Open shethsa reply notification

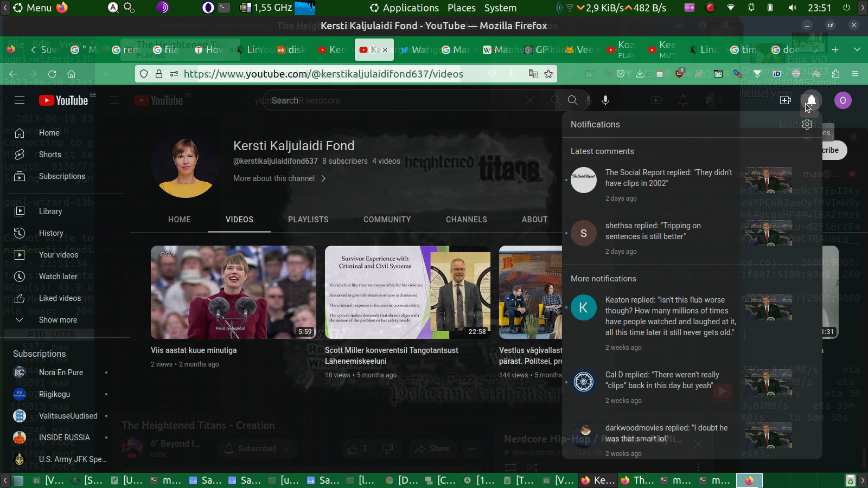692,237
